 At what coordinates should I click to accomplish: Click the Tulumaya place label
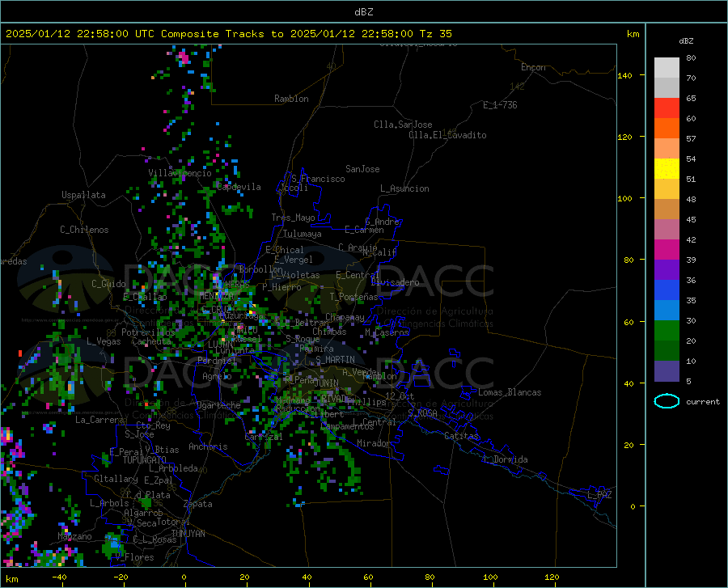pyautogui.click(x=302, y=234)
